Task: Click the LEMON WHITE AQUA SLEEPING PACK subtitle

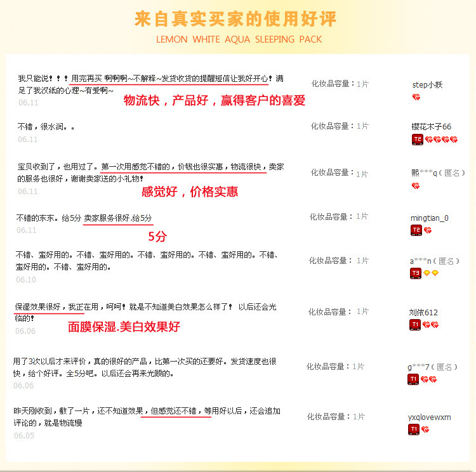Action: tap(239, 39)
